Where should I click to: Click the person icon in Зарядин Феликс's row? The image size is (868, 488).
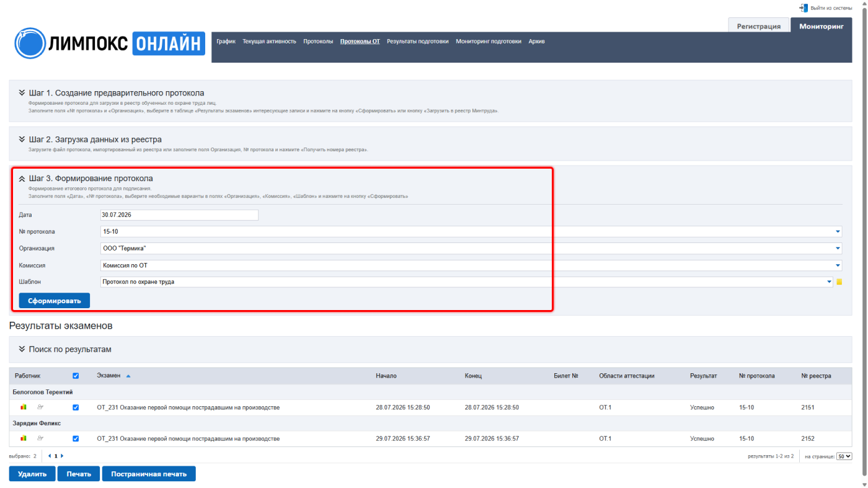click(x=41, y=438)
